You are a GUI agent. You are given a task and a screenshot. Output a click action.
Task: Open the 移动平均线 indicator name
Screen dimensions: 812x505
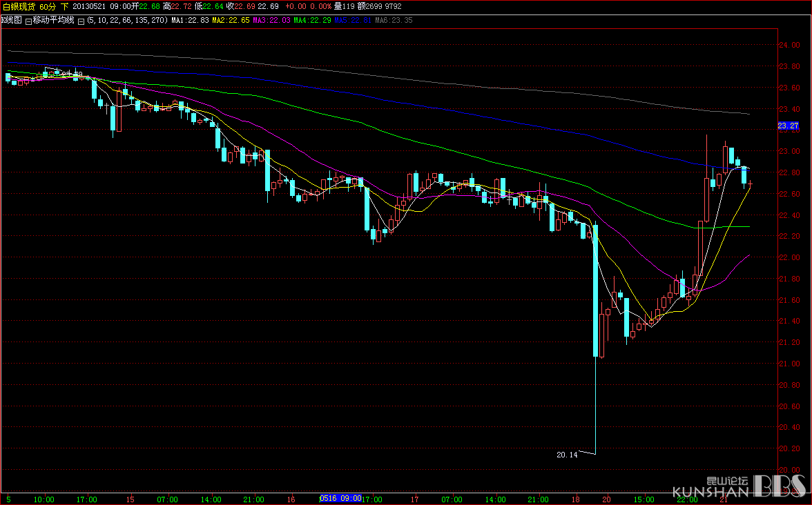[53, 20]
